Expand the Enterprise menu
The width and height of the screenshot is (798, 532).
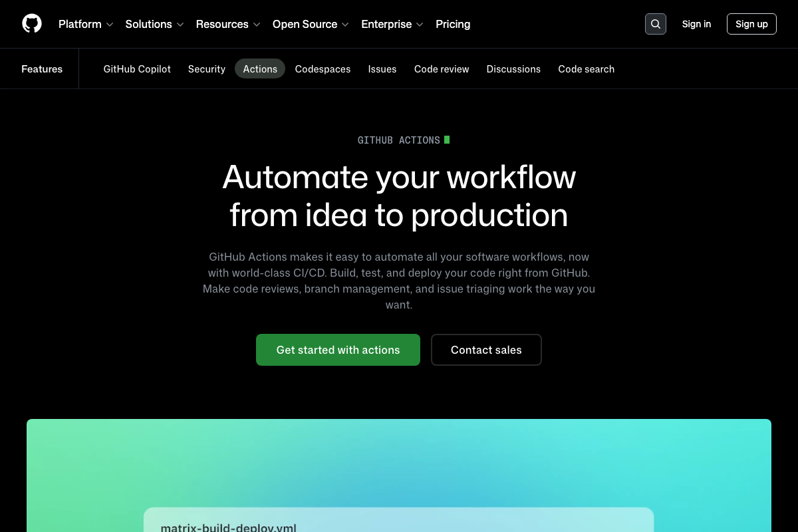tap(392, 24)
